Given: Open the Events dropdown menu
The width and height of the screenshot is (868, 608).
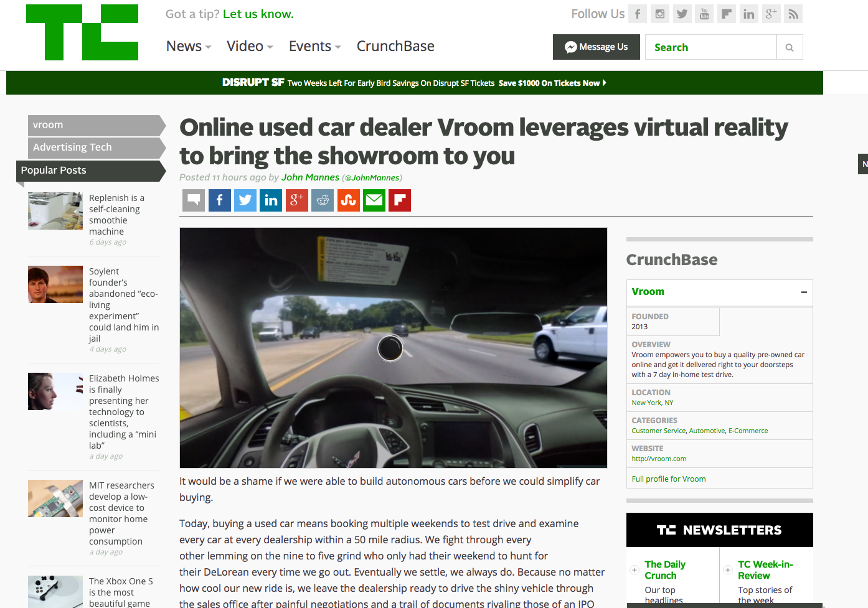Looking at the screenshot, I should pyautogui.click(x=314, y=46).
